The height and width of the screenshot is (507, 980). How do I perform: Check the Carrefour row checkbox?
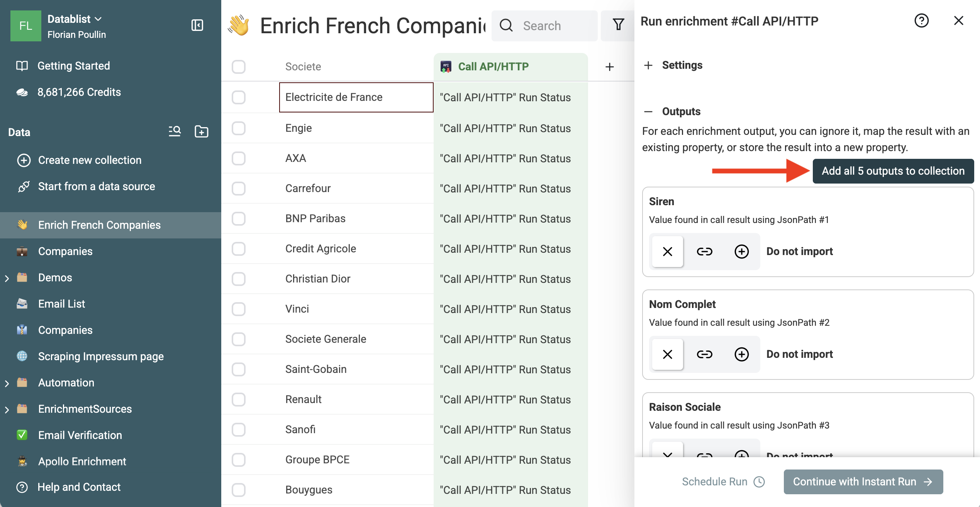tap(239, 189)
